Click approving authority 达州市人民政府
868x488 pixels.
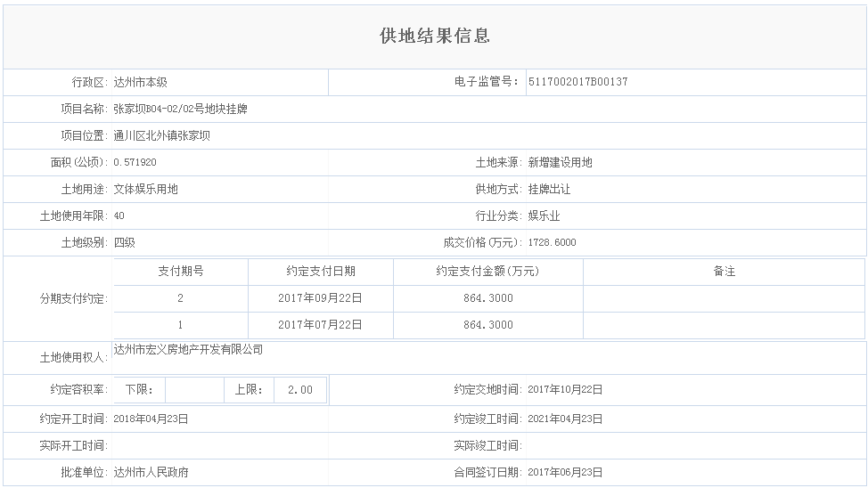click(x=151, y=473)
